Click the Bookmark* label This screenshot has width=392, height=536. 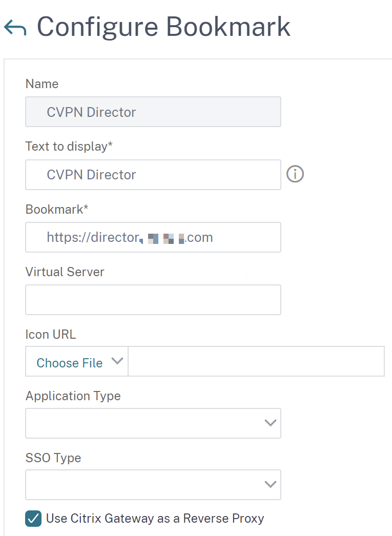(x=57, y=209)
